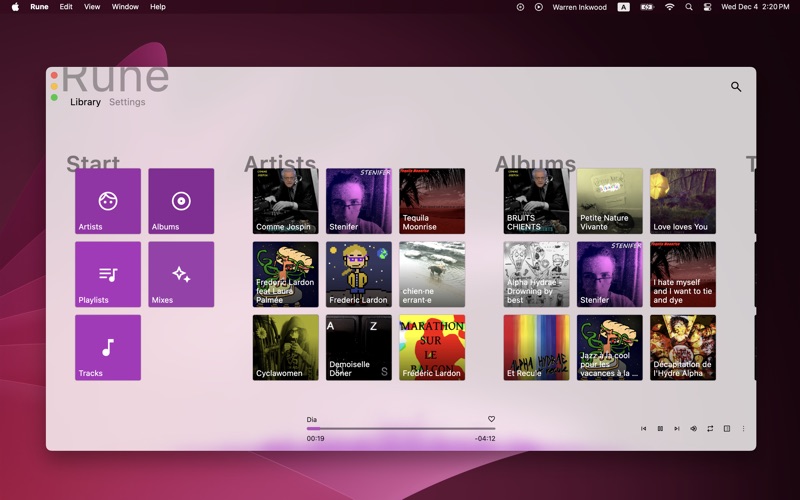Open artist Tequila Moonrise
800x500 pixels.
[x=432, y=201]
